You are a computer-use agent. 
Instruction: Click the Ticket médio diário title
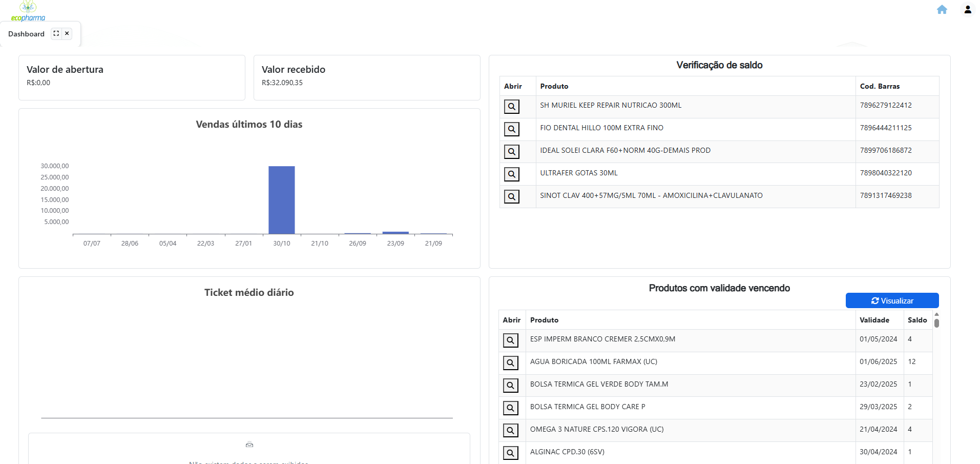point(249,292)
